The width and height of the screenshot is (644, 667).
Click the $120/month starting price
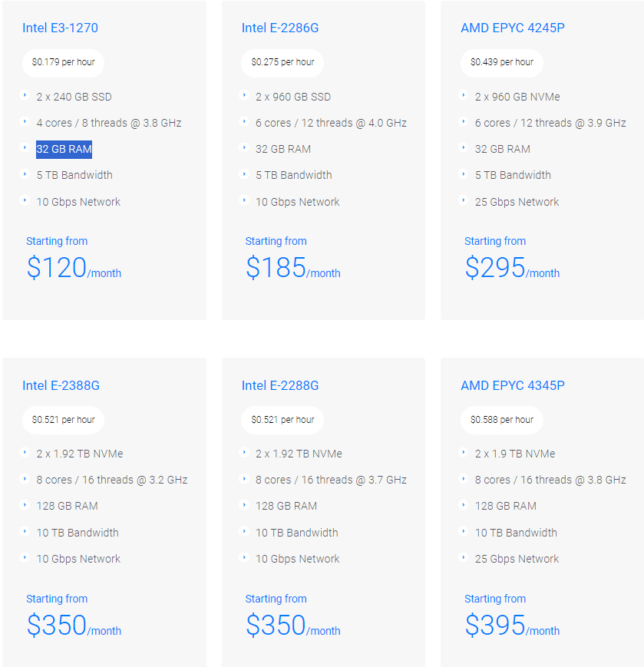click(x=74, y=269)
